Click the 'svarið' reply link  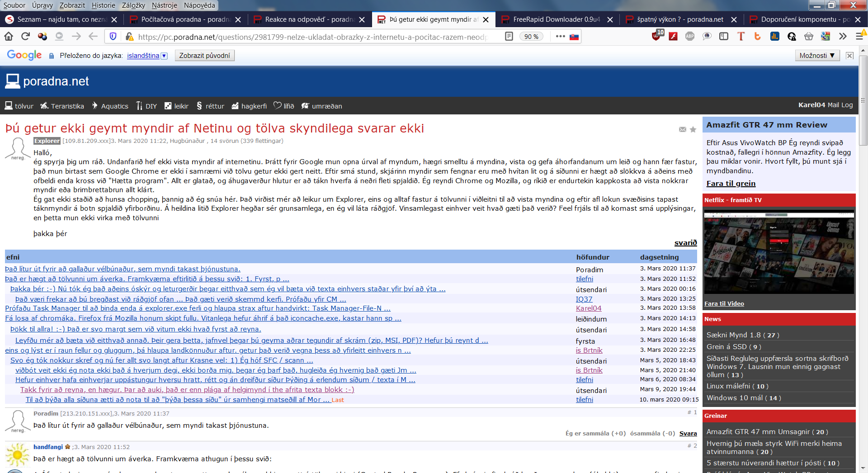(x=685, y=243)
